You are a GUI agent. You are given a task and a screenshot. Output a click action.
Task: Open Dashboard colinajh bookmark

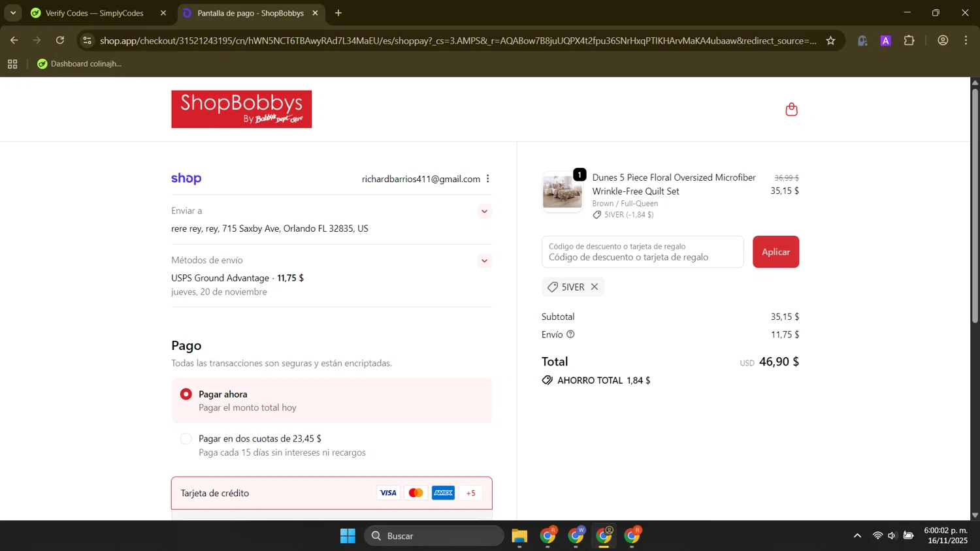click(x=79, y=64)
